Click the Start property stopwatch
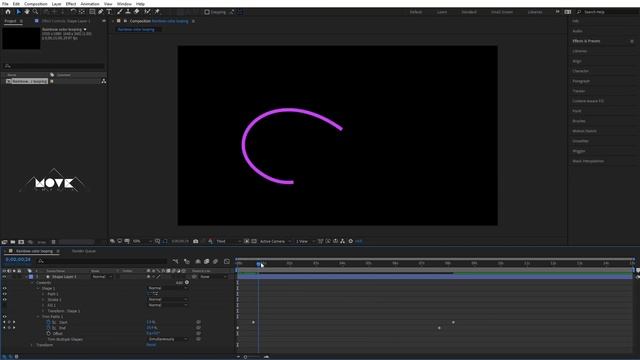 pyautogui.click(x=49, y=322)
